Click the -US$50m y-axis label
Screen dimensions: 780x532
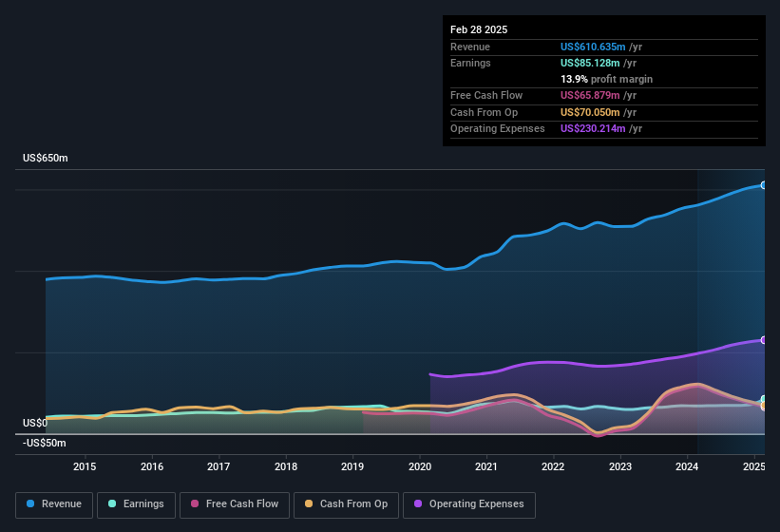pyautogui.click(x=44, y=443)
